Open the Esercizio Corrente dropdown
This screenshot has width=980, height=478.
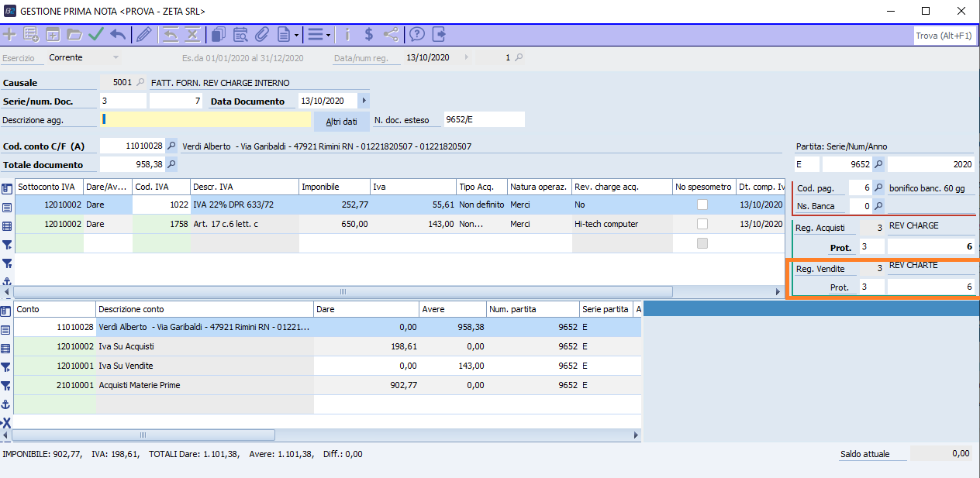pos(116,57)
